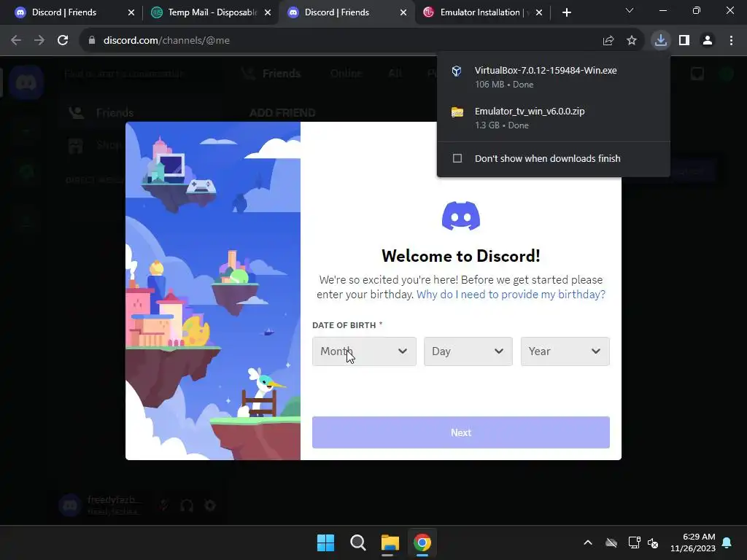Open the tab search chevron in title bar

click(630, 10)
